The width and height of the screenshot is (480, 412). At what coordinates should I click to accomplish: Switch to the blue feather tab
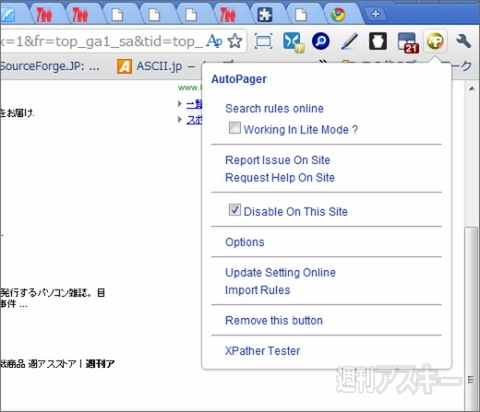[x=7, y=15]
